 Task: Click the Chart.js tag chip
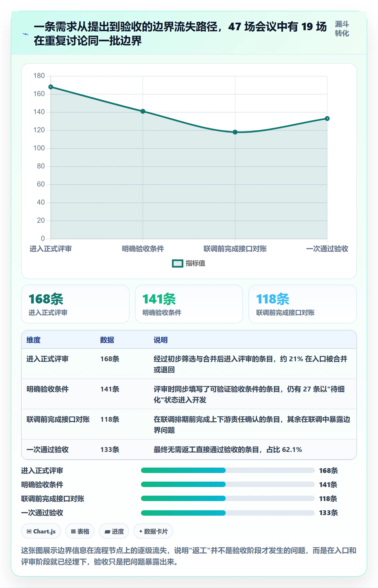click(x=41, y=531)
